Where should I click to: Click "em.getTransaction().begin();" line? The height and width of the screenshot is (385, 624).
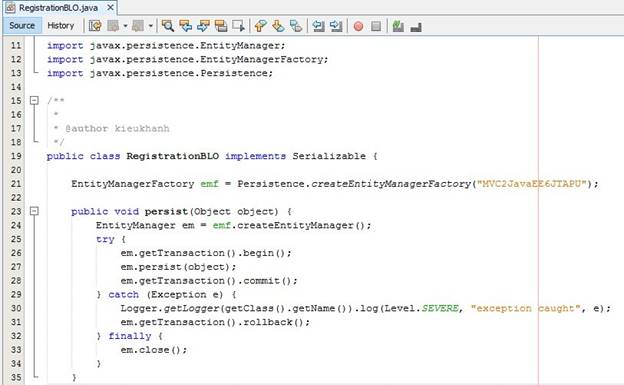[206, 253]
